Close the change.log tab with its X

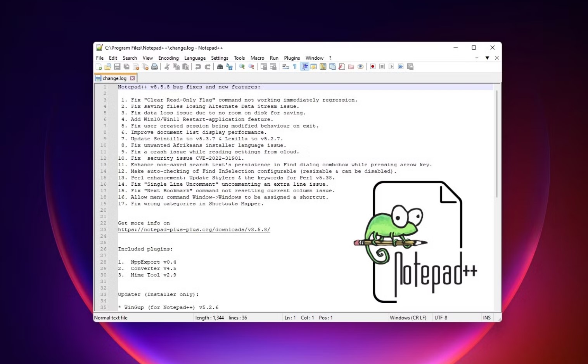132,78
